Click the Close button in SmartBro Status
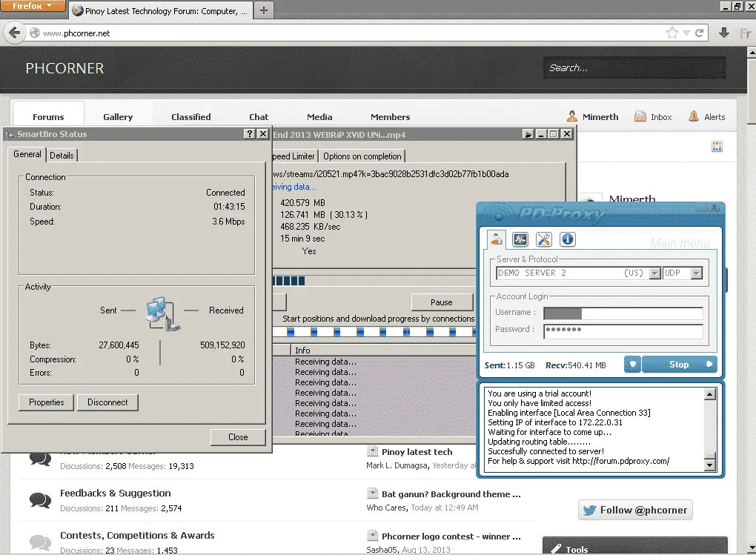The image size is (756, 555). [x=238, y=437]
